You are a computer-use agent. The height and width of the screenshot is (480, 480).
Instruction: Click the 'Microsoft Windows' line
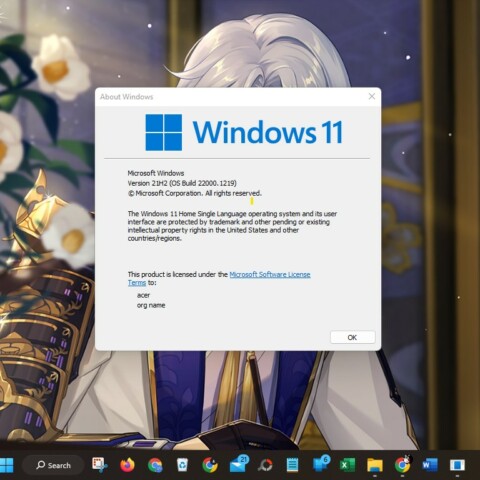tap(156, 173)
